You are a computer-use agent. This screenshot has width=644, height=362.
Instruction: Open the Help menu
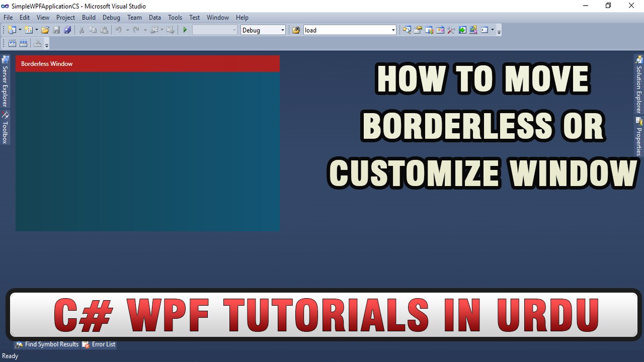(x=242, y=17)
